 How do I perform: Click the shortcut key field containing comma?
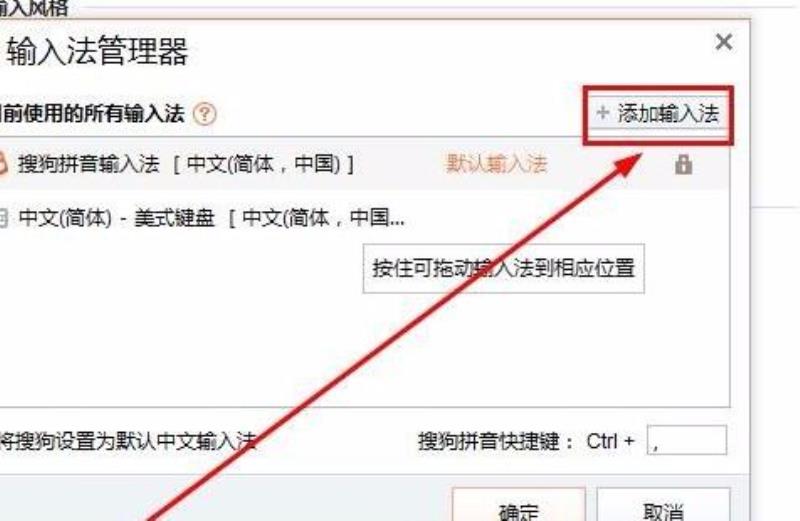[687, 440]
